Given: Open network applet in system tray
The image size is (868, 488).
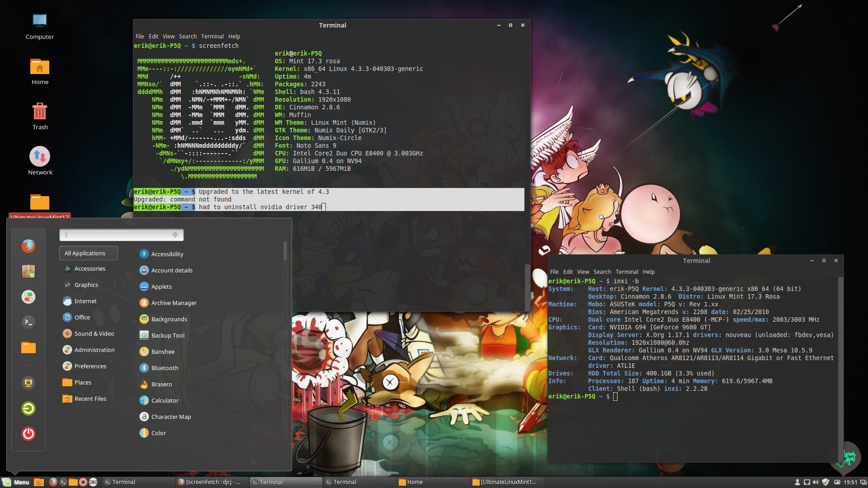Looking at the screenshot, I should 807,482.
